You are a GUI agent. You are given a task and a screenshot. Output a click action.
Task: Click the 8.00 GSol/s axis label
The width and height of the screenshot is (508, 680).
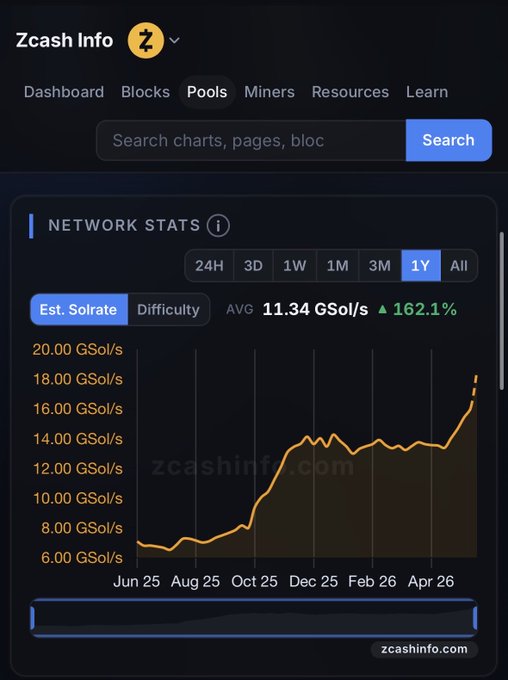(82, 528)
